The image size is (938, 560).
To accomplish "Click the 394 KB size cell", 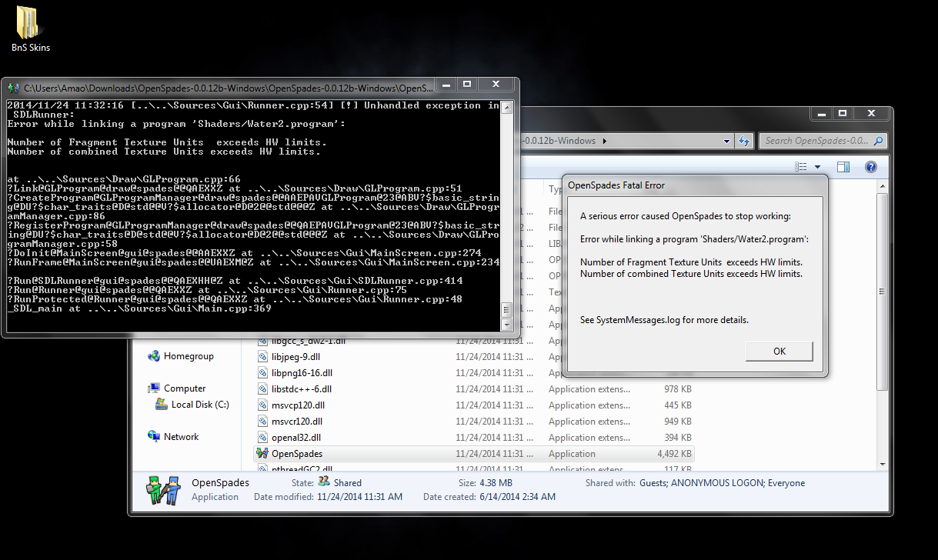I will click(x=678, y=438).
